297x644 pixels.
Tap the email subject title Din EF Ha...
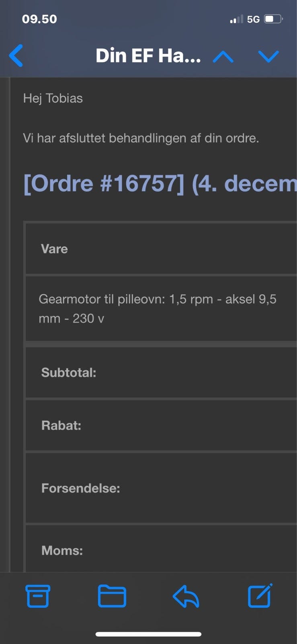coord(148,56)
